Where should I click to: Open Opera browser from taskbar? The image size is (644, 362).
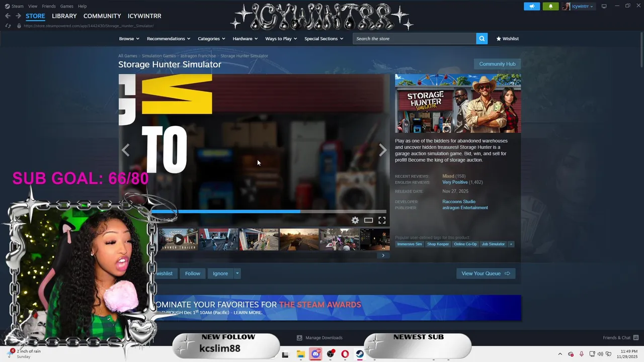[345, 354]
